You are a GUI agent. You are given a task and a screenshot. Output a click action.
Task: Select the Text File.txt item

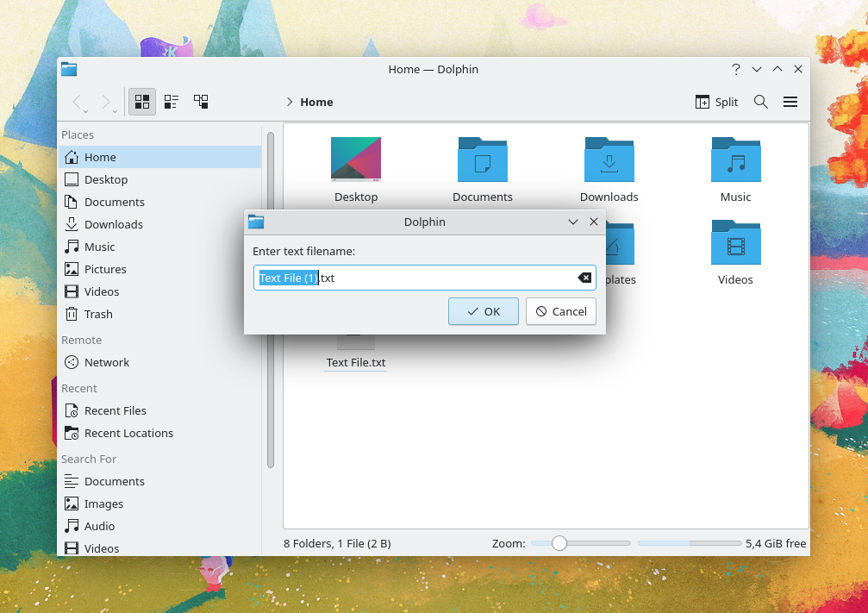[356, 363]
